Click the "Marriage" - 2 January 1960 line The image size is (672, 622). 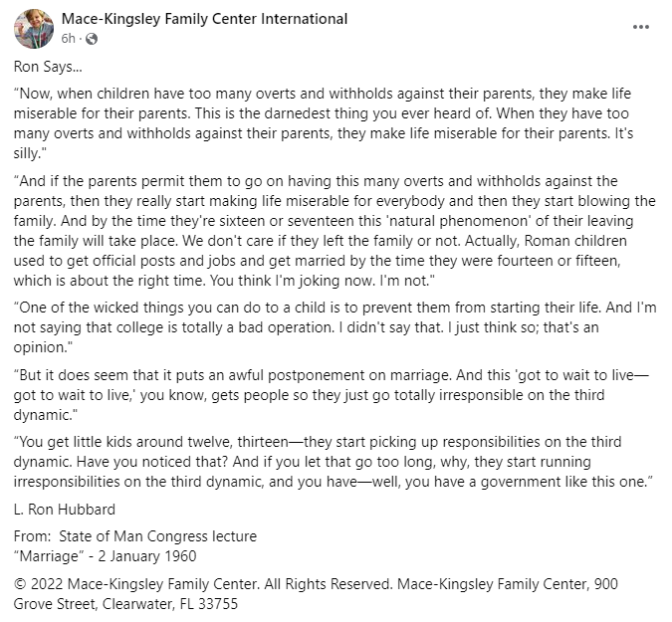(x=106, y=555)
